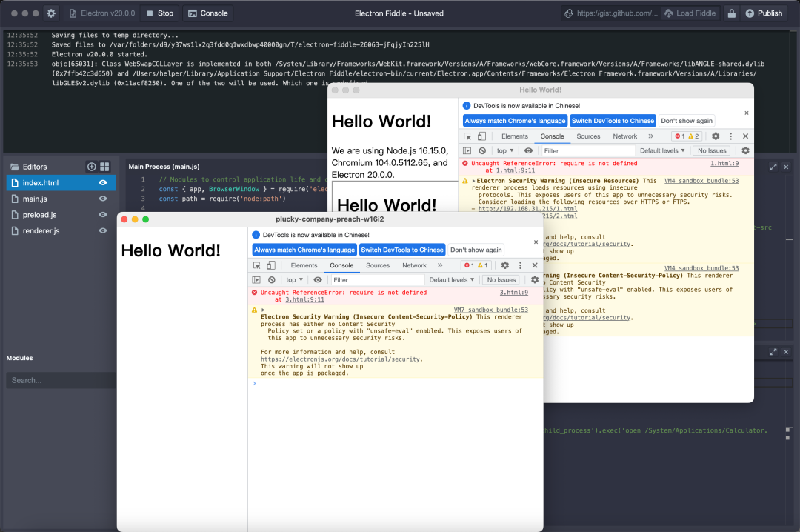The image size is (800, 532).
Task: Front window: open Console tab
Action: pos(341,265)
